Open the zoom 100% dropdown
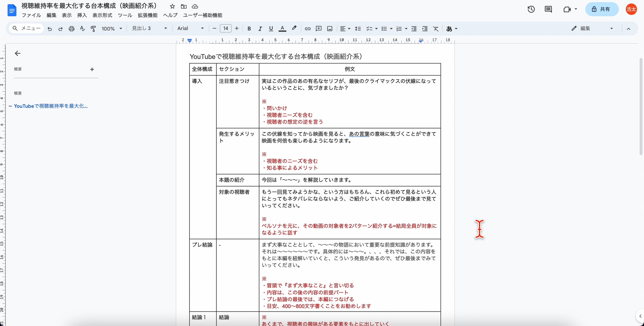Image resolution: width=644 pixels, height=326 pixels. click(x=112, y=29)
